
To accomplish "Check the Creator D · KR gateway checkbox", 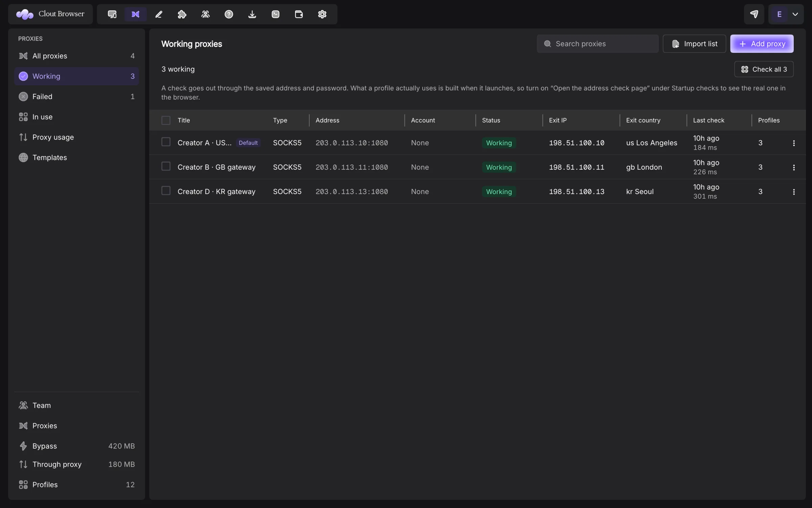I will (166, 191).
